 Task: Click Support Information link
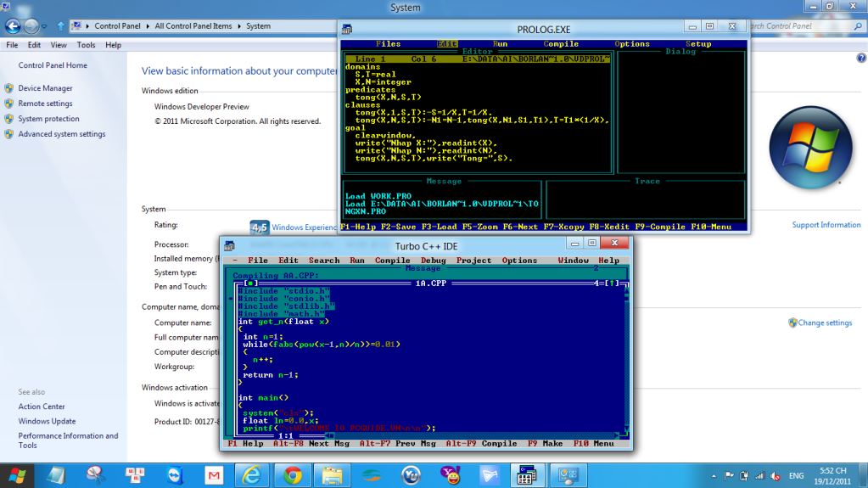click(x=826, y=224)
